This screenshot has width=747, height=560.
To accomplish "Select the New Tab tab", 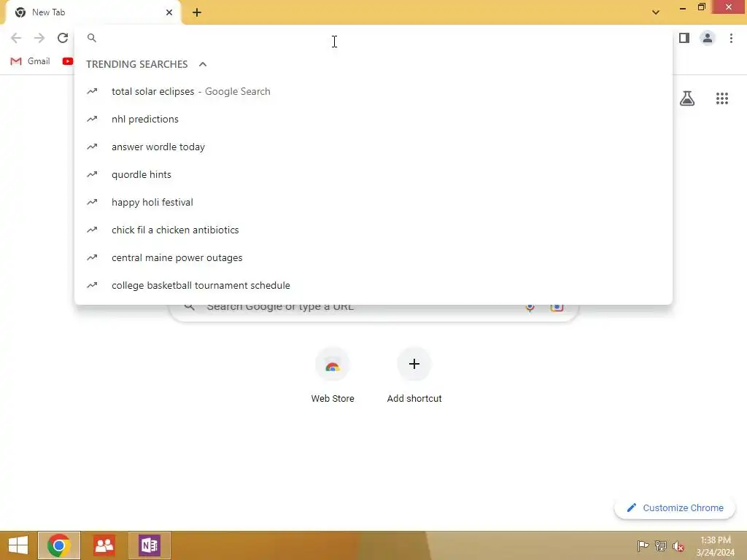I will [x=93, y=12].
